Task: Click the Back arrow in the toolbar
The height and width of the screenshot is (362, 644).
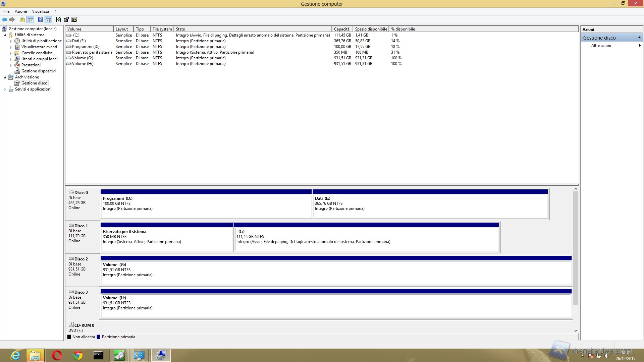Action: pyautogui.click(x=4, y=19)
